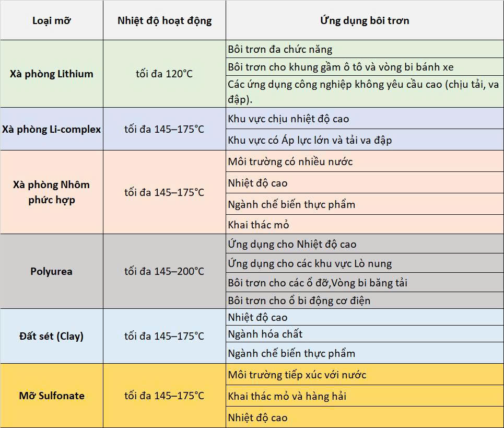
Task: Select the "Nhiệt độ hoạt động" header cell
Action: tap(165, 21)
